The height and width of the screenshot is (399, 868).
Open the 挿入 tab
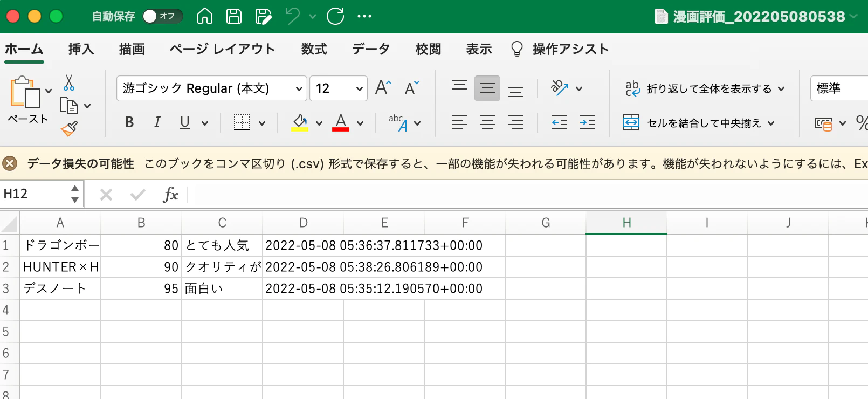(81, 49)
